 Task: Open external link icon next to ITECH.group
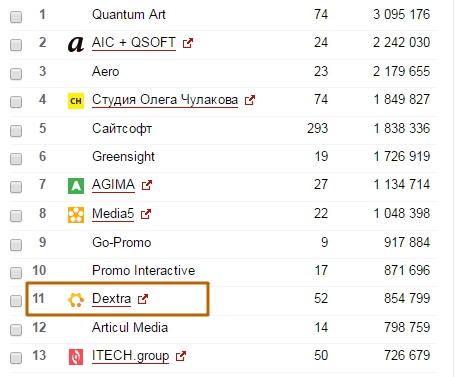[181, 356]
